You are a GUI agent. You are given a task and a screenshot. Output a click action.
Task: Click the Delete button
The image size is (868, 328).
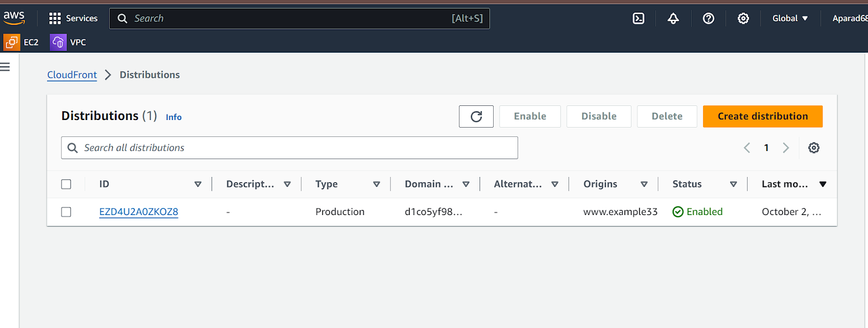(x=667, y=116)
